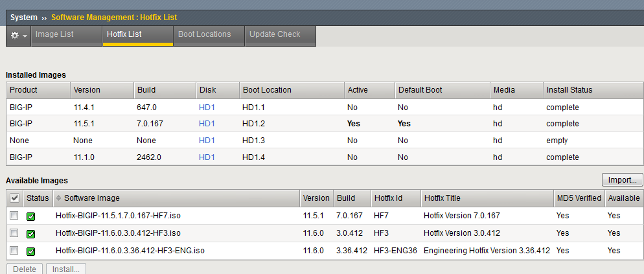Click green status icon of the HF7 hotfix
The image size is (644, 274).
coord(31,216)
